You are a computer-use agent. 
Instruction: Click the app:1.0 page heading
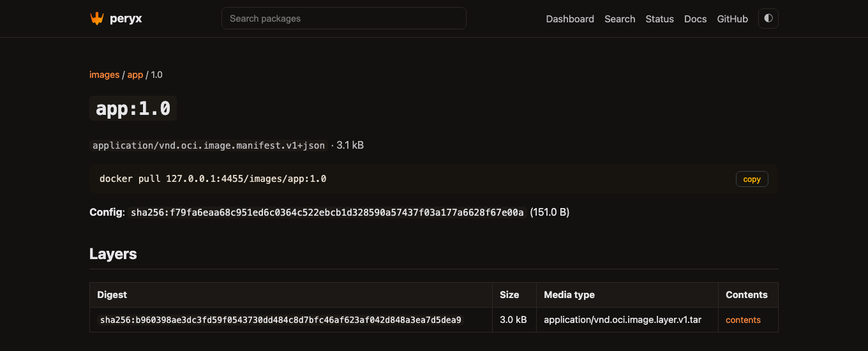pos(133,108)
